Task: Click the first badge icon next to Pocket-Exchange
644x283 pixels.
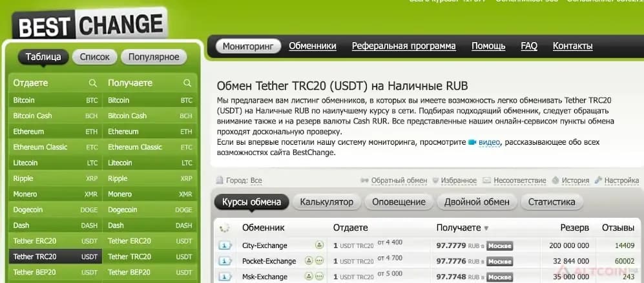Action: 309,260
